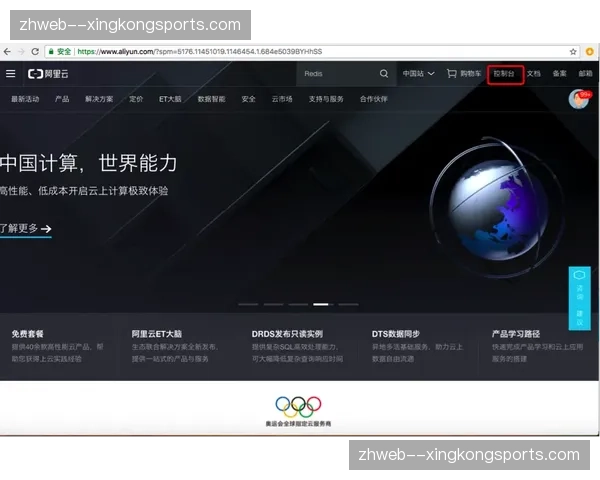Go back with the browser back arrow
The width and height of the screenshot is (600, 480).
coord(7,52)
